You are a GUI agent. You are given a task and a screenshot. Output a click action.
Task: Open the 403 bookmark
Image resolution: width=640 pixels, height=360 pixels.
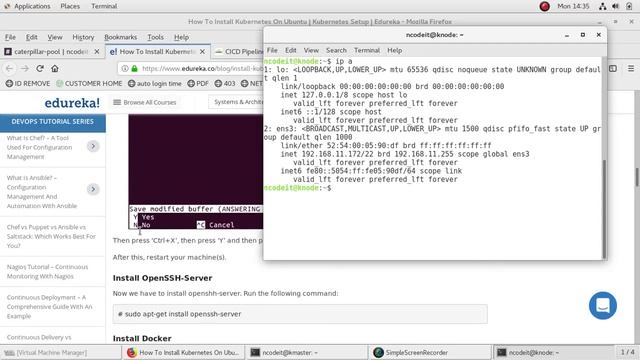[225, 83]
